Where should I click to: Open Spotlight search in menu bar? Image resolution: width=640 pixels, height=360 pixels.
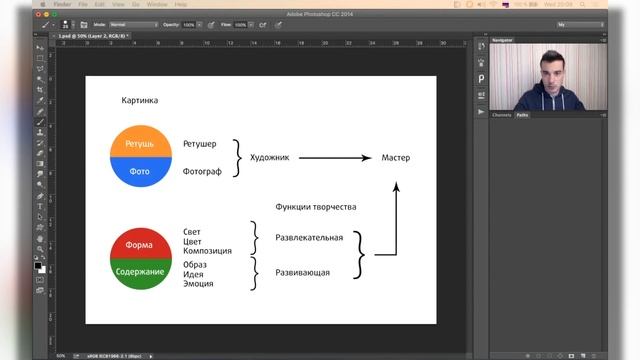coord(582,4)
